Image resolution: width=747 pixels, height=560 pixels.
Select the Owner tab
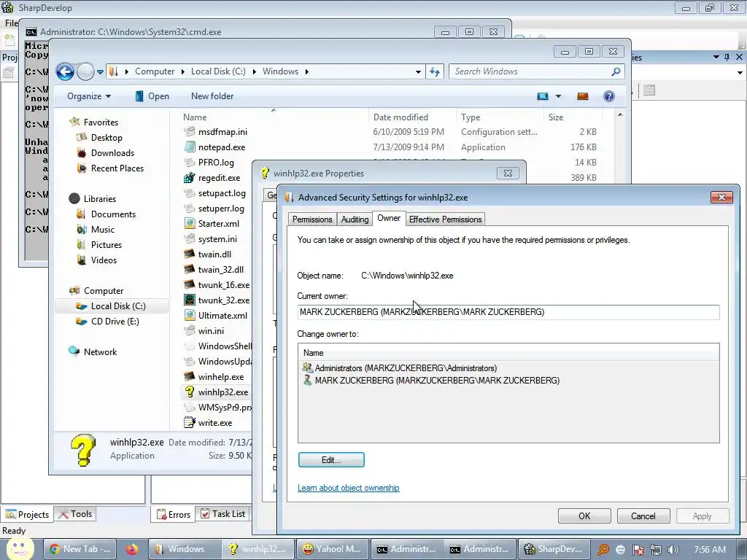pyautogui.click(x=389, y=218)
